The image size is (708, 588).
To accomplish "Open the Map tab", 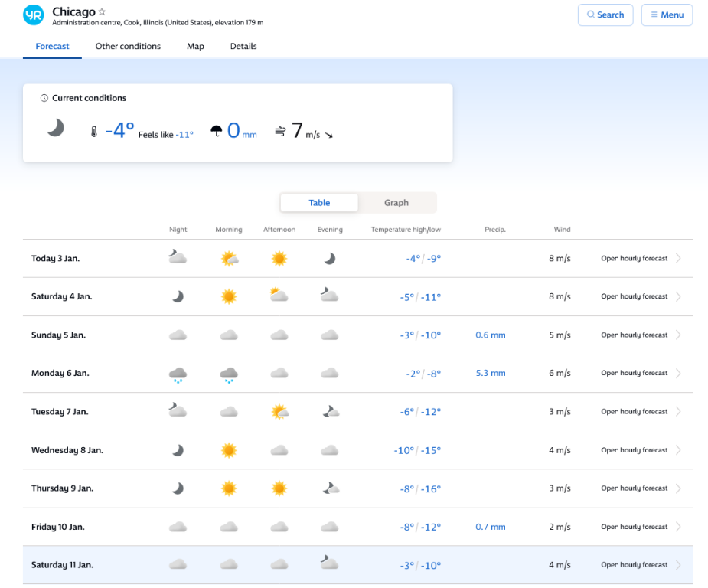I will [195, 47].
